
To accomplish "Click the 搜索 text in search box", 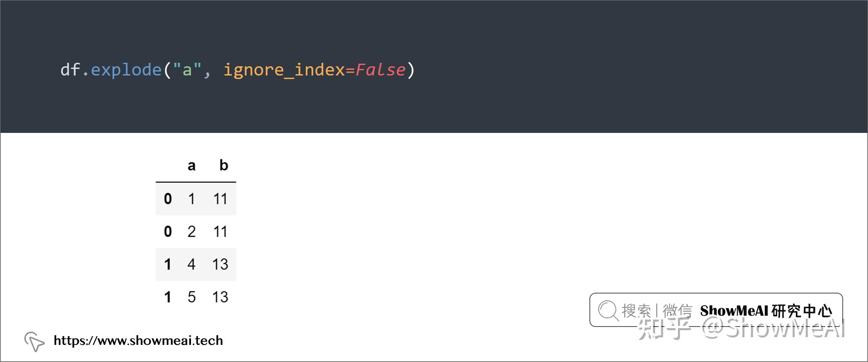I will click(636, 311).
